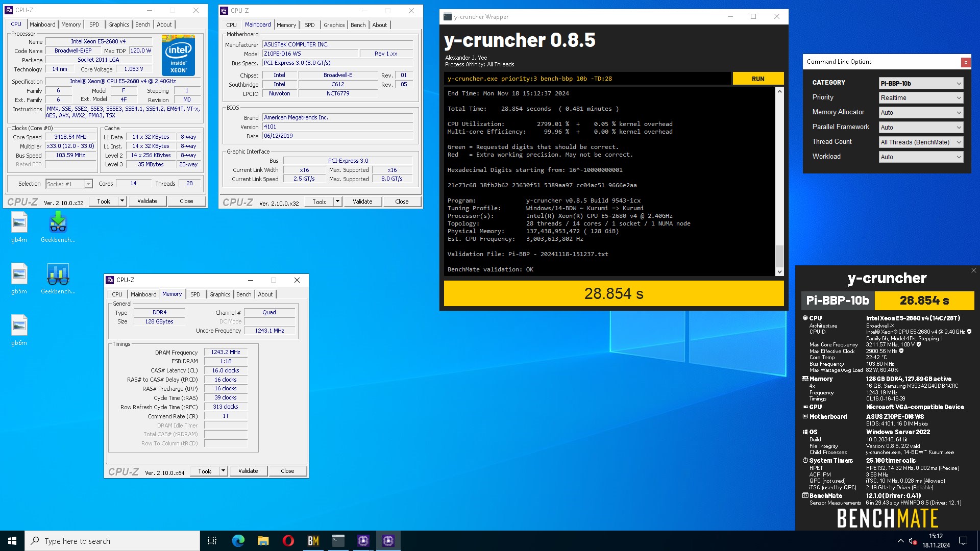This screenshot has height=551, width=980.
Task: Close the BenchMate y-cruncher result overlay
Action: [973, 270]
